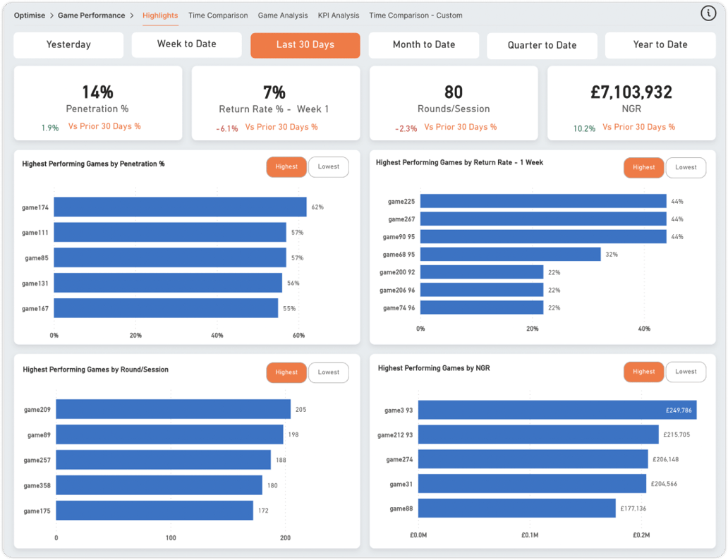Select the game68 95 return rate bar
Screen dimensions: 728x560
click(x=510, y=255)
